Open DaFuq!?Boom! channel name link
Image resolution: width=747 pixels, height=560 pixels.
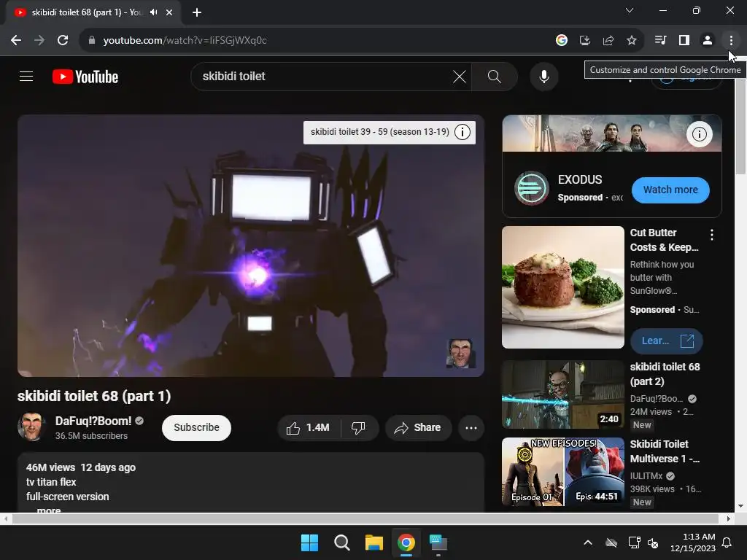coord(93,421)
